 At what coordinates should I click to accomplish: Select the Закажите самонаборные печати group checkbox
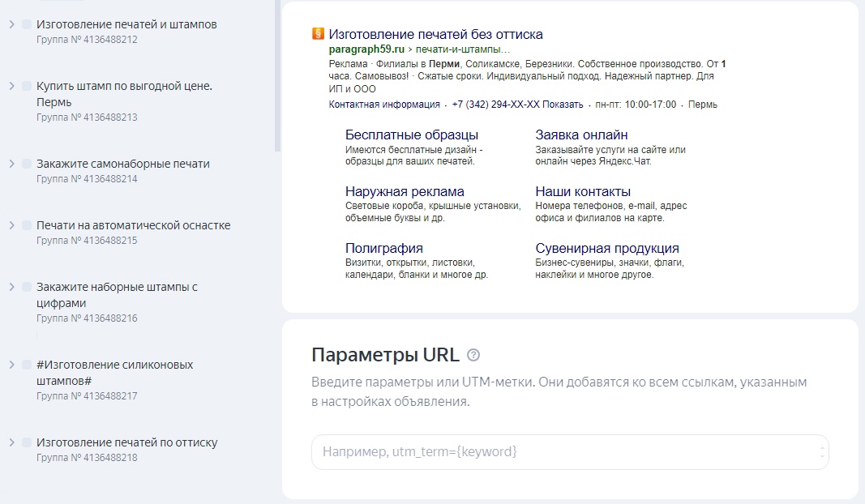pyautogui.click(x=27, y=164)
